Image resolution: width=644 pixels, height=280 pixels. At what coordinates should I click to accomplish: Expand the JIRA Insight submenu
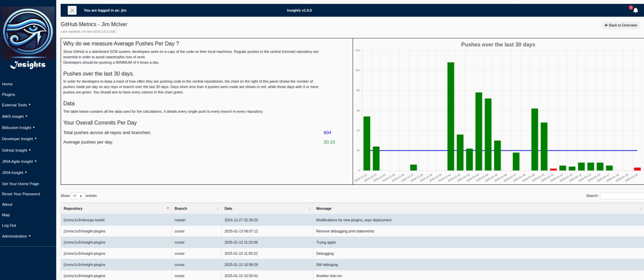click(x=14, y=173)
